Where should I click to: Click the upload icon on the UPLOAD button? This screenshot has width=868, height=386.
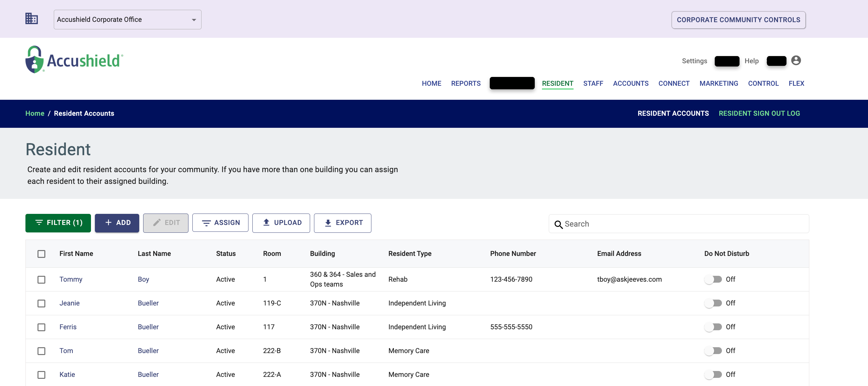click(266, 223)
